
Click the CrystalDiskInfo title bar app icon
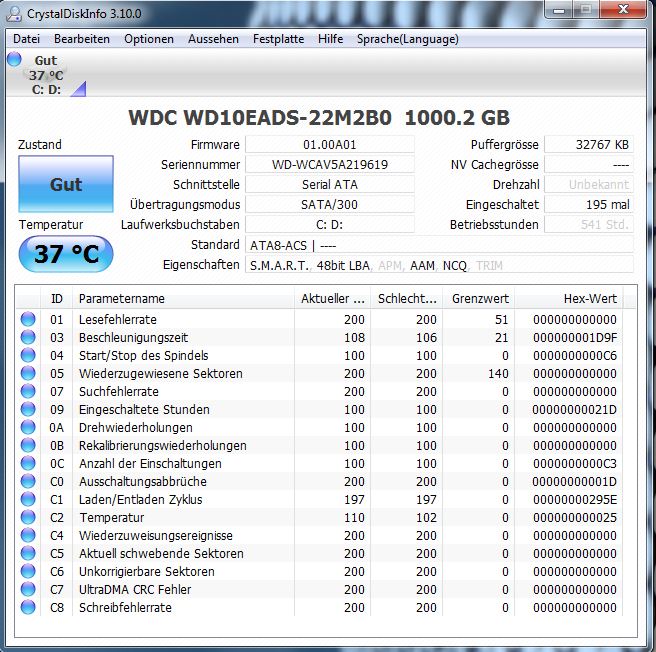(14, 13)
